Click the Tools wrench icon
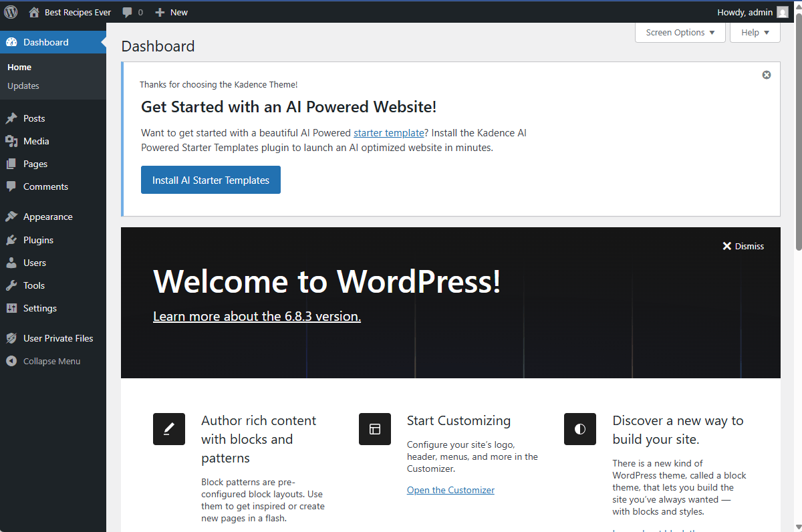This screenshot has height=532, width=802. (x=11, y=285)
